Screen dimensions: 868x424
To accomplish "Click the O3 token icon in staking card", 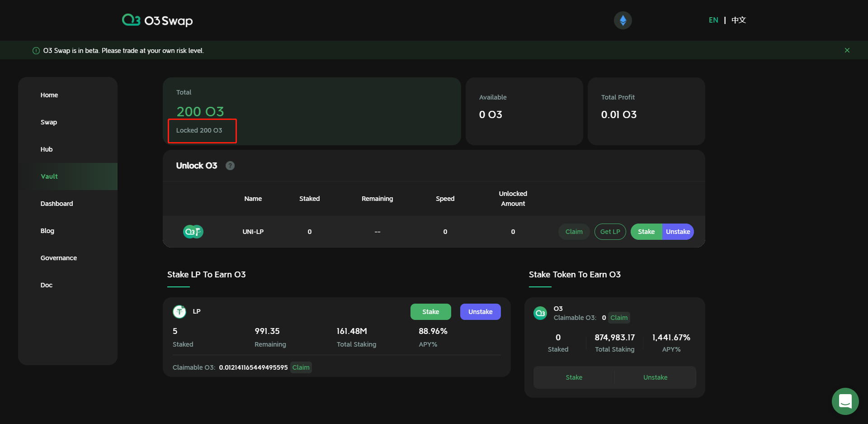I will (540, 313).
